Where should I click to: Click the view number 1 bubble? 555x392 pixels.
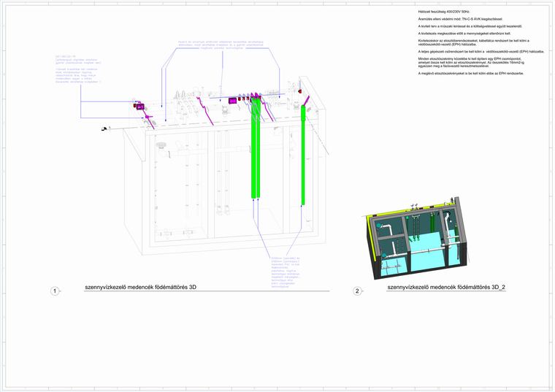tap(55, 291)
